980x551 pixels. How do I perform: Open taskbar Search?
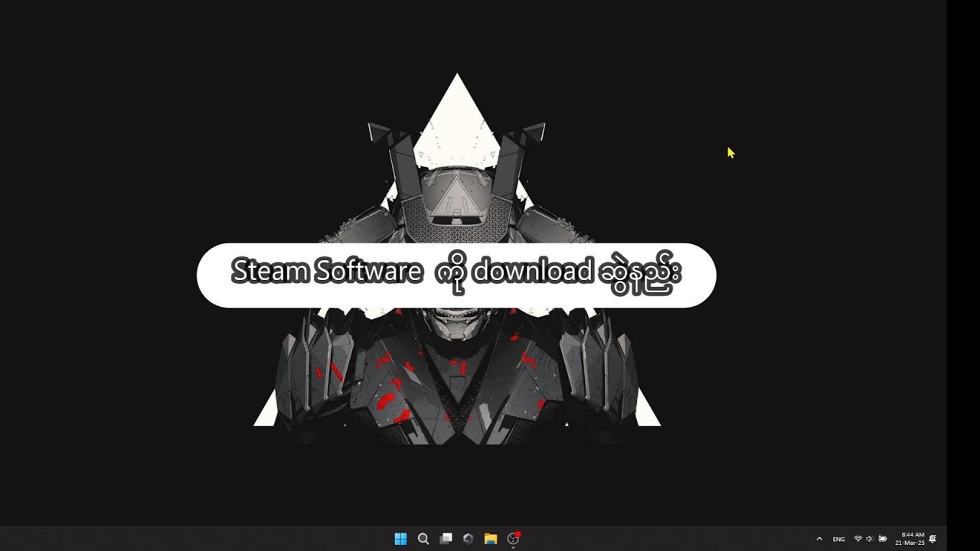(423, 539)
